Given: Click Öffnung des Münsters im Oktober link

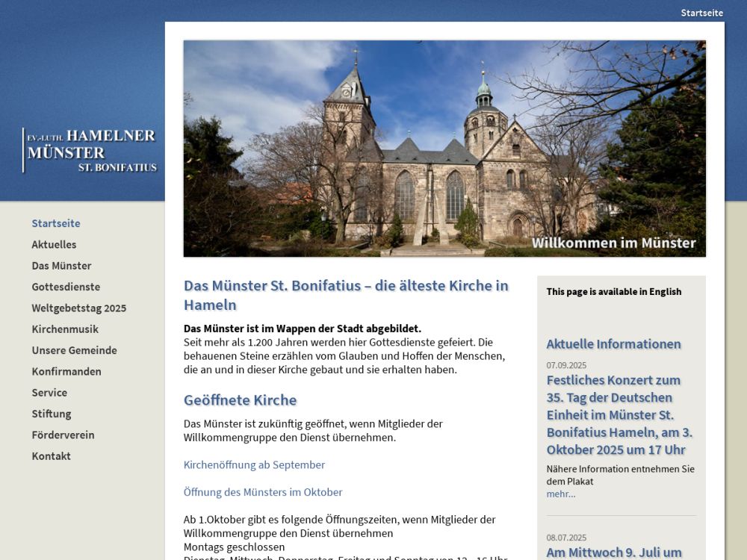Looking at the screenshot, I should click(x=263, y=492).
